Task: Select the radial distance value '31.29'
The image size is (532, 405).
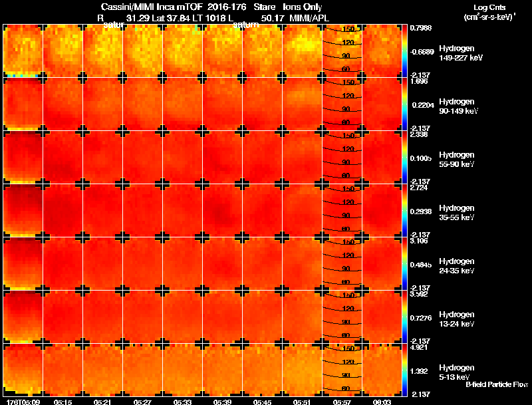Action: (x=138, y=19)
